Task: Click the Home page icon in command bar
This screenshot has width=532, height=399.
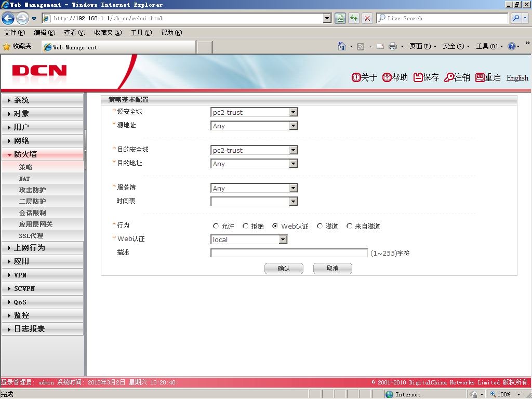Action: [x=342, y=46]
